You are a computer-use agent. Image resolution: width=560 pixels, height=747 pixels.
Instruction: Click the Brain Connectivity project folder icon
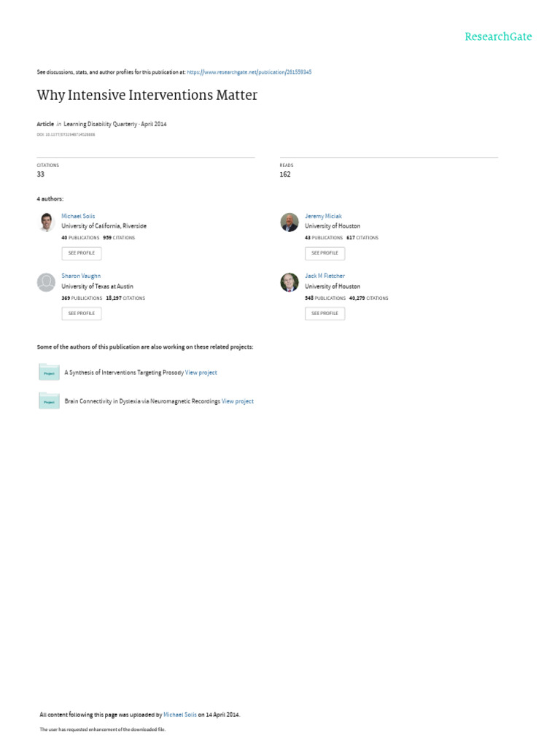click(49, 400)
